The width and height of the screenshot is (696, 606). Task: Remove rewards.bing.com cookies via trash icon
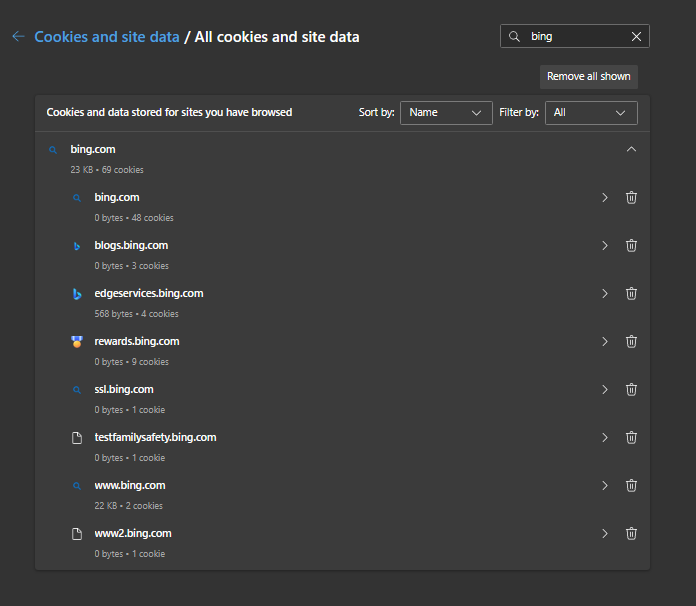(x=631, y=342)
